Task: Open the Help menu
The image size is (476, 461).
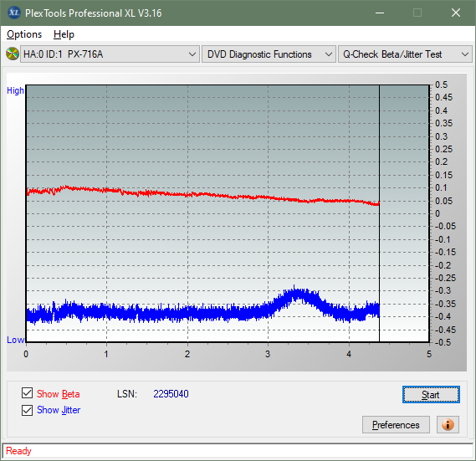Action: click(64, 34)
